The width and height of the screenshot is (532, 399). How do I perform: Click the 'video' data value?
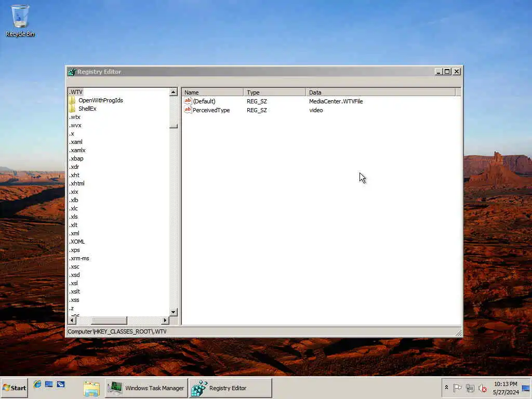316,110
